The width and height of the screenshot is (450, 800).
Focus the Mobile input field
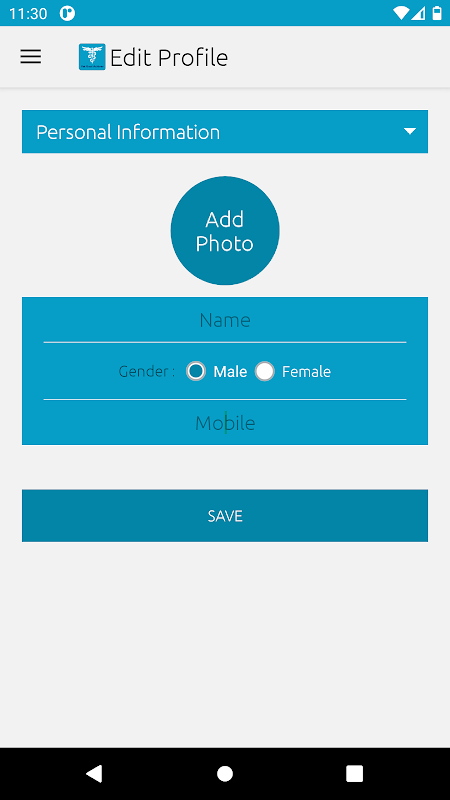(x=225, y=423)
